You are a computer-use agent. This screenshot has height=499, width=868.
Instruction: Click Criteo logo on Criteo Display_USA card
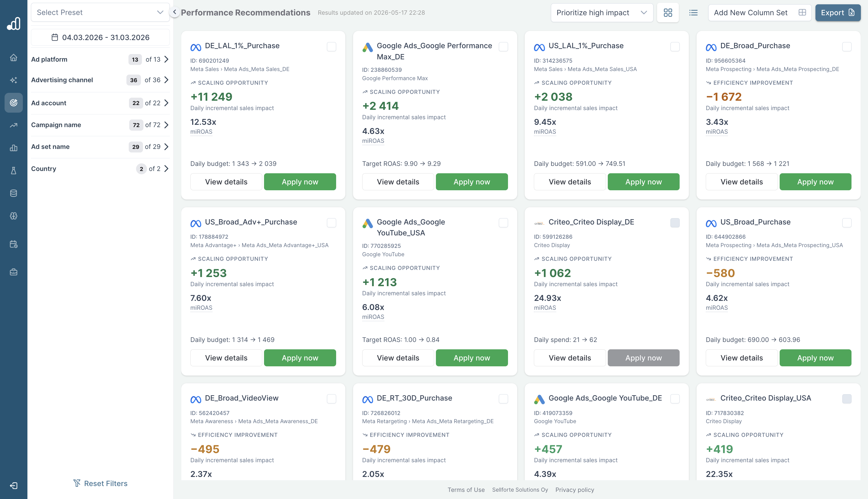coord(711,400)
